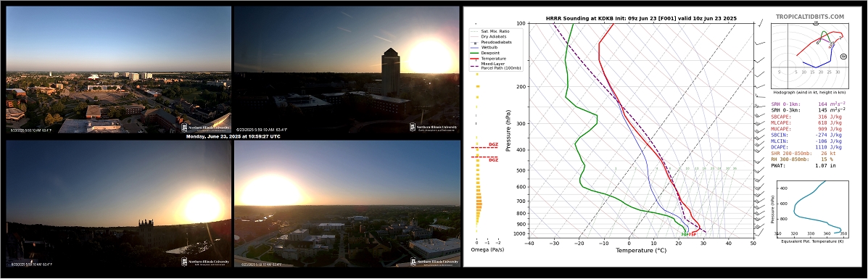Open the bottom-left sunrise webcam image
Viewport: 868px width, 279px height.
click(x=118, y=204)
